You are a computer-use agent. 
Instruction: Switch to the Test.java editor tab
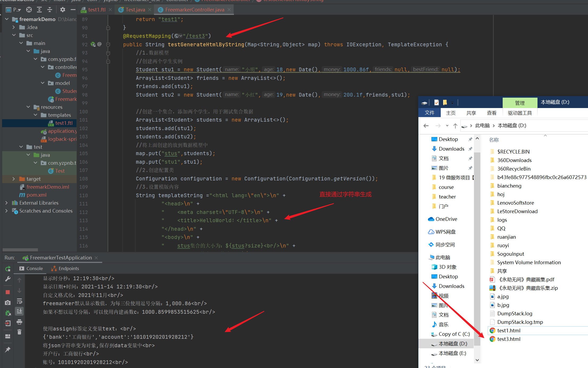click(135, 10)
